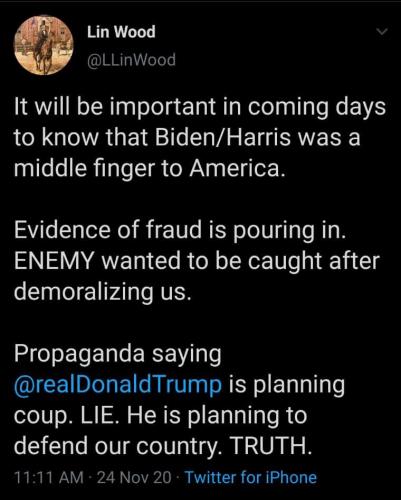
Task: Click the 11:11 AM timestamp
Action: [x=49, y=477]
